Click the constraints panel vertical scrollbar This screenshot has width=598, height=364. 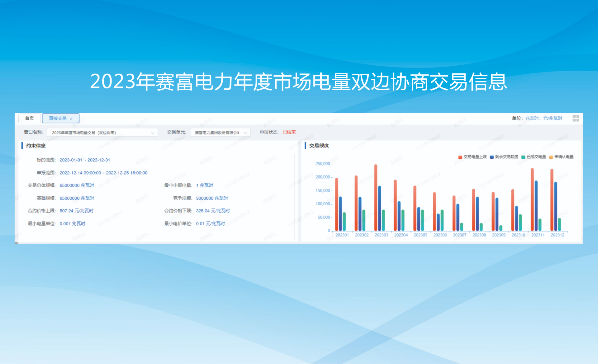point(295,196)
